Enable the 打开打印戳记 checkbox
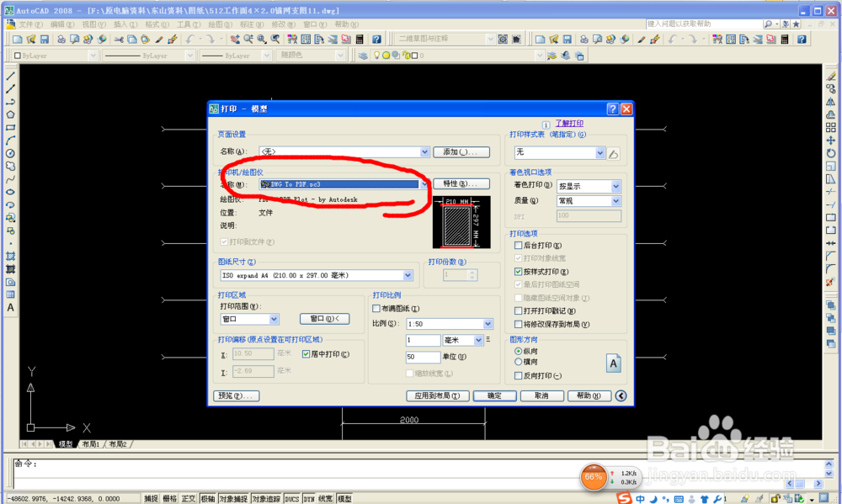This screenshot has width=842, height=504. [x=518, y=310]
